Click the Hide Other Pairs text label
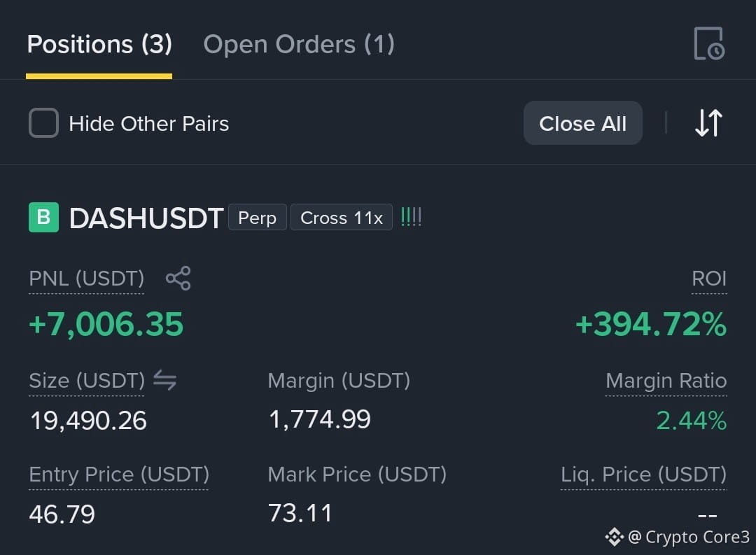 149,124
